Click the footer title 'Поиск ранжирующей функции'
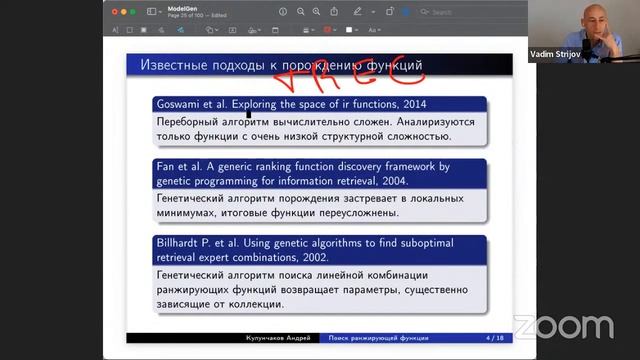This screenshot has width=640, height=360. coord(378,338)
